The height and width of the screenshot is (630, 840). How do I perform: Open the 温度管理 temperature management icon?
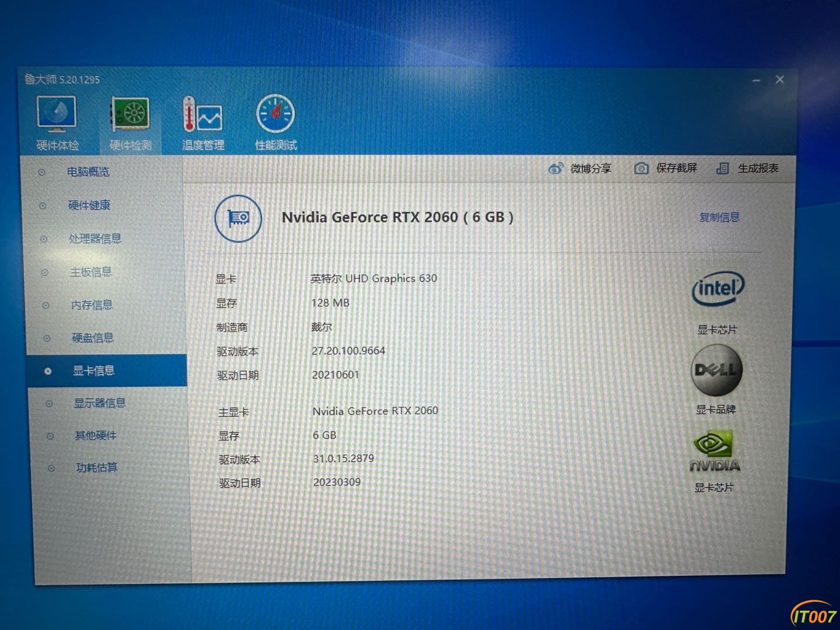(202, 114)
